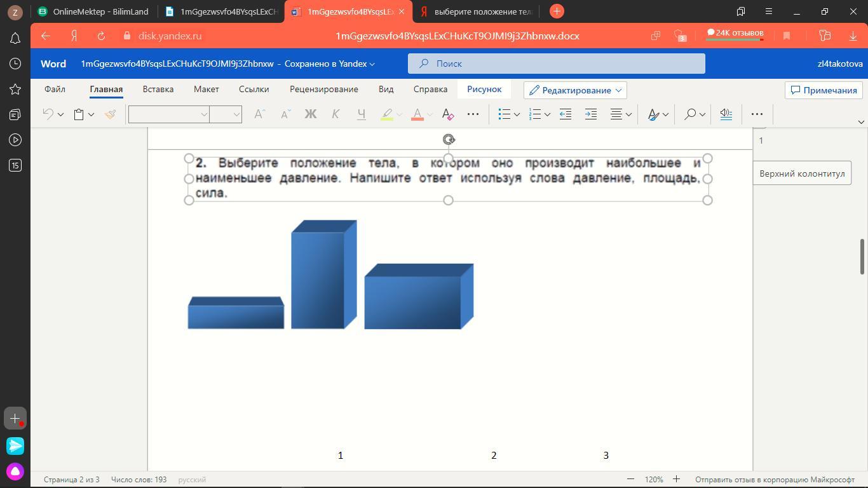Switch to the Макет tab
868x488 pixels.
tap(206, 89)
